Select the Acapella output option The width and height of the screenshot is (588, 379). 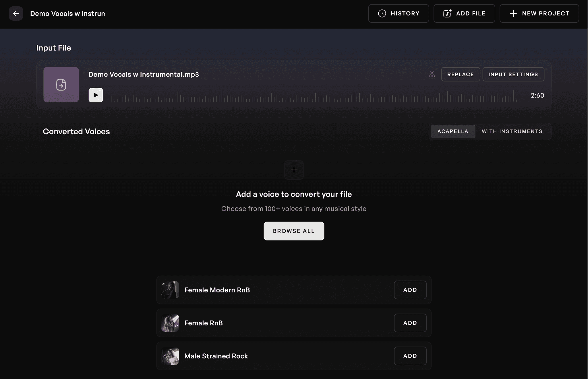coord(453,131)
